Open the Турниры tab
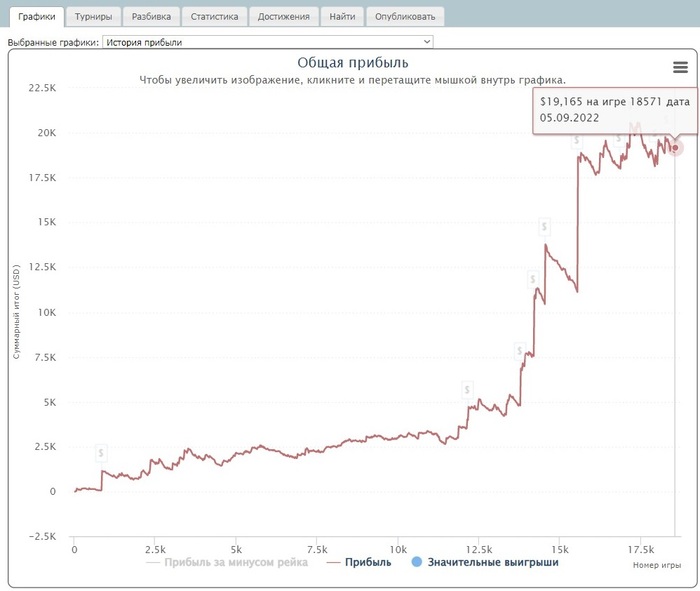The height and width of the screenshot is (591, 700). [x=93, y=17]
